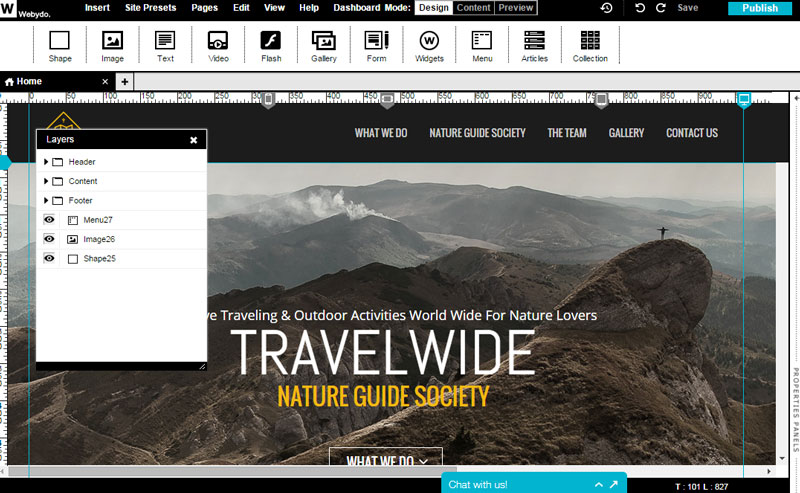800x493 pixels.
Task: Expand the chat window arrow icon
Action: coord(598,485)
